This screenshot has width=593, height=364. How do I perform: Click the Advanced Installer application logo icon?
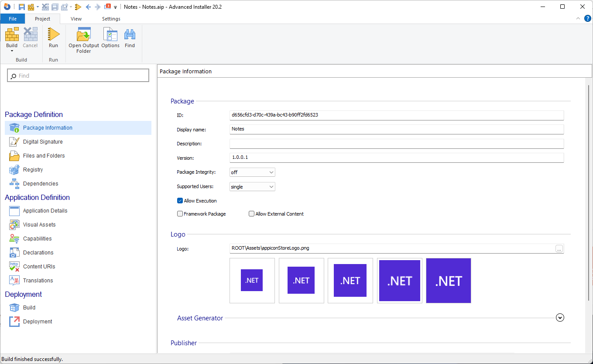(x=7, y=7)
